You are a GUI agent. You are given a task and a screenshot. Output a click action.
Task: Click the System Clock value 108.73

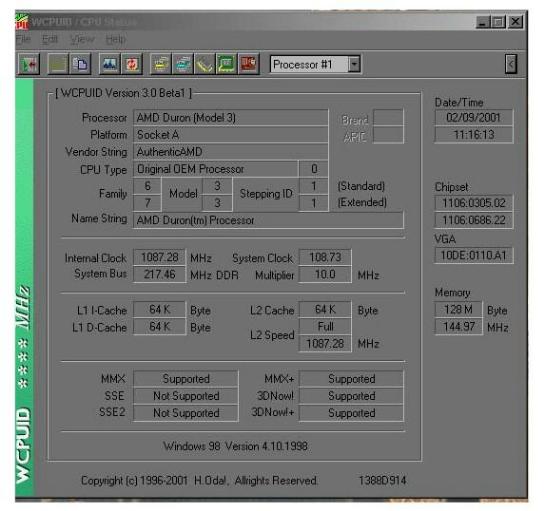pyautogui.click(x=325, y=257)
